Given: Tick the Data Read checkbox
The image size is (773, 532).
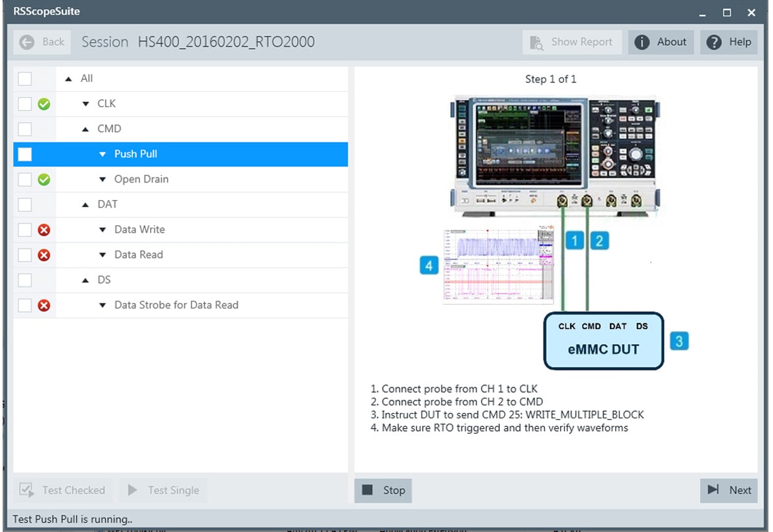Looking at the screenshot, I should coord(25,255).
